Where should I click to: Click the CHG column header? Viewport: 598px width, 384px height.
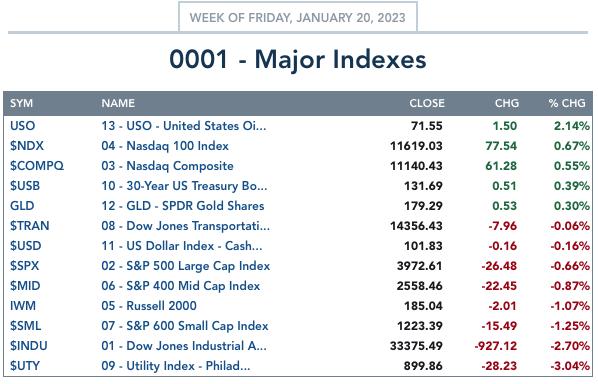(507, 103)
